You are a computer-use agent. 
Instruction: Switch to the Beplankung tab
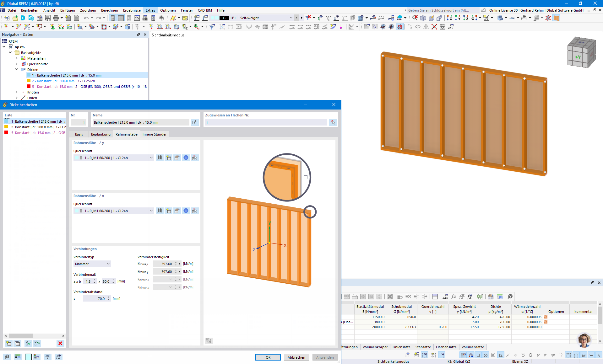100,134
